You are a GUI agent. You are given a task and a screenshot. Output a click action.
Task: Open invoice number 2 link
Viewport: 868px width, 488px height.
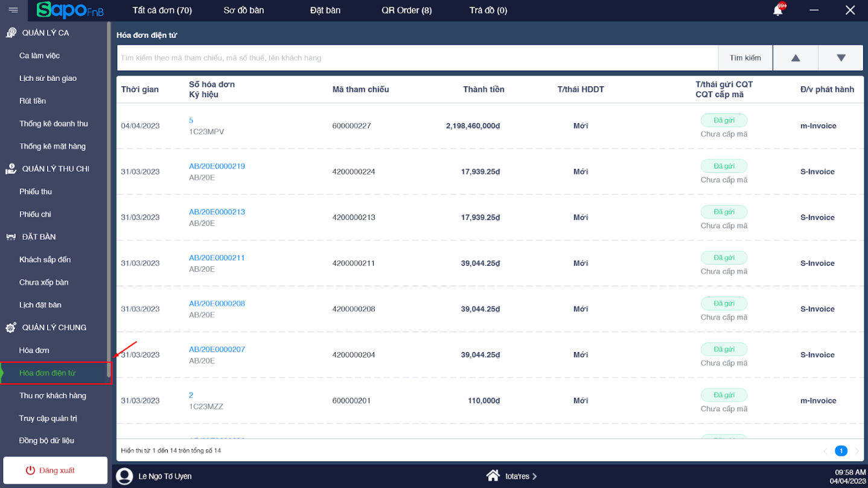(x=191, y=395)
